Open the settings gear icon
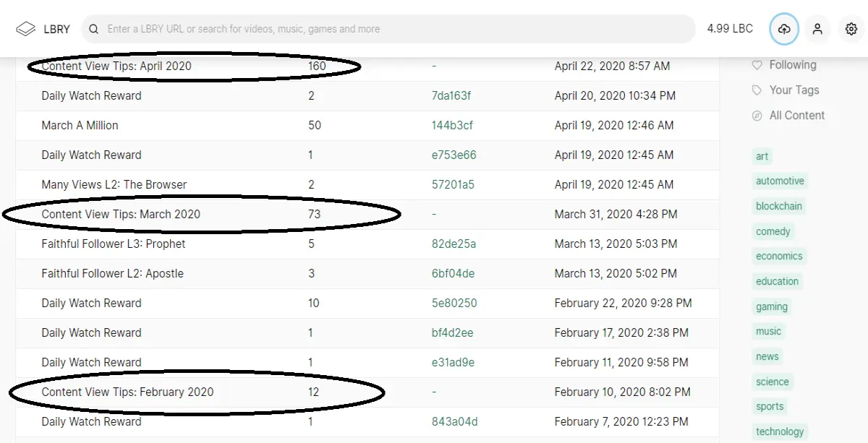Image resolution: width=868 pixels, height=443 pixels. click(851, 29)
